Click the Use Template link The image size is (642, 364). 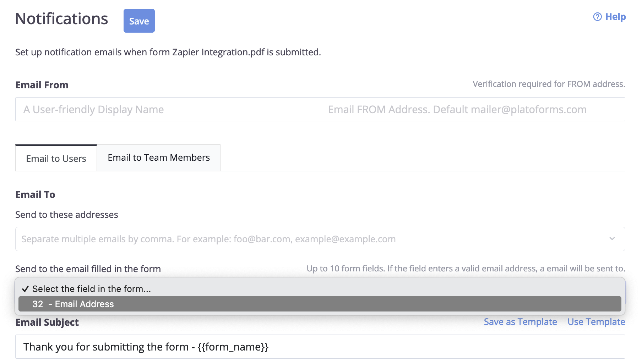[596, 322]
